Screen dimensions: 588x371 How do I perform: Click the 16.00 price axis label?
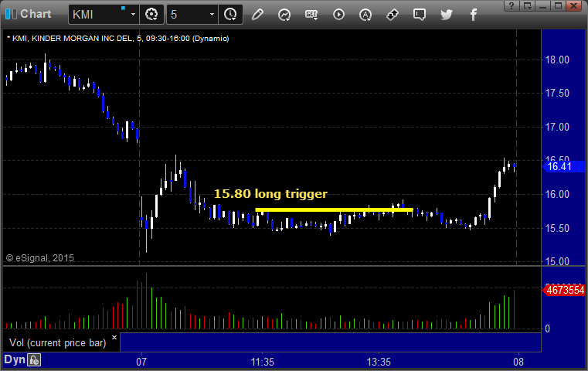coord(557,194)
